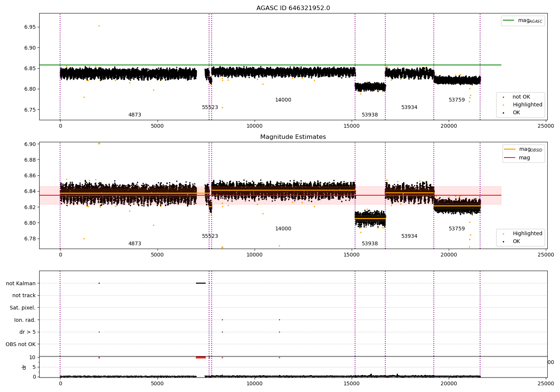Viewport: 560px width, 392px height.
Task: Click the "not track" axis label
Action: coord(24,296)
